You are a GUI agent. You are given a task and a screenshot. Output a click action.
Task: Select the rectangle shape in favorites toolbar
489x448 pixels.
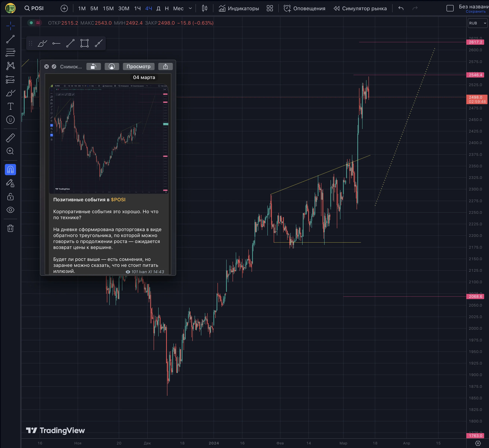(x=84, y=43)
